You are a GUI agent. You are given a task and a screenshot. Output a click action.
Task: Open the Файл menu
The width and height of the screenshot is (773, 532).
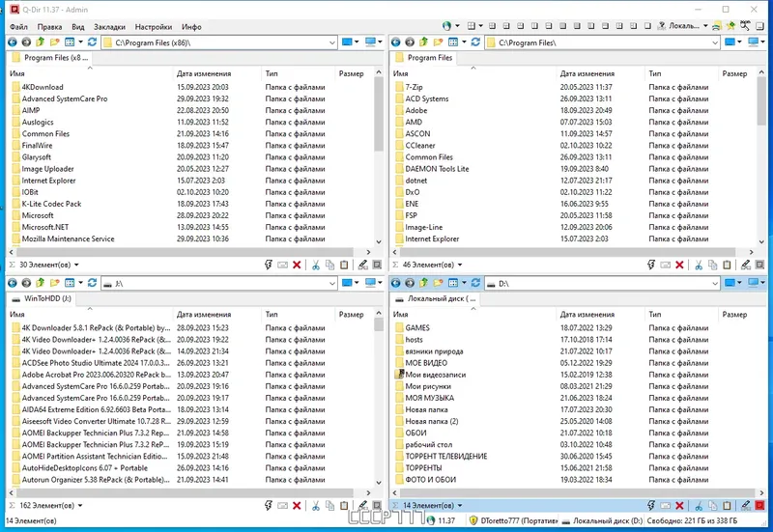point(18,27)
